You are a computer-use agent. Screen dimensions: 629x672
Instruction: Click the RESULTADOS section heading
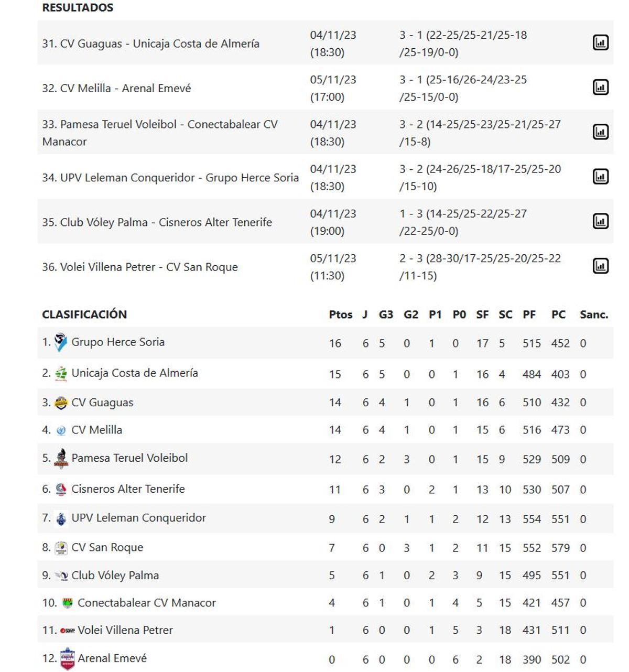pos(77,8)
